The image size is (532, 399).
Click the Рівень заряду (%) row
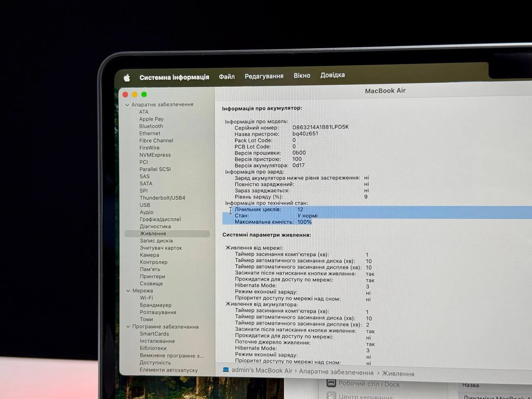click(x=301, y=197)
